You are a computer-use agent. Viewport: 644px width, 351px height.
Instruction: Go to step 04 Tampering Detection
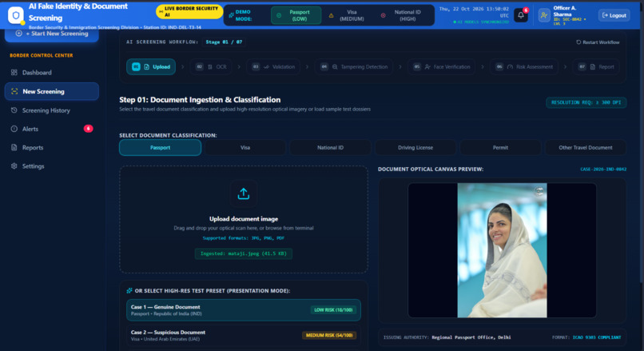click(354, 66)
